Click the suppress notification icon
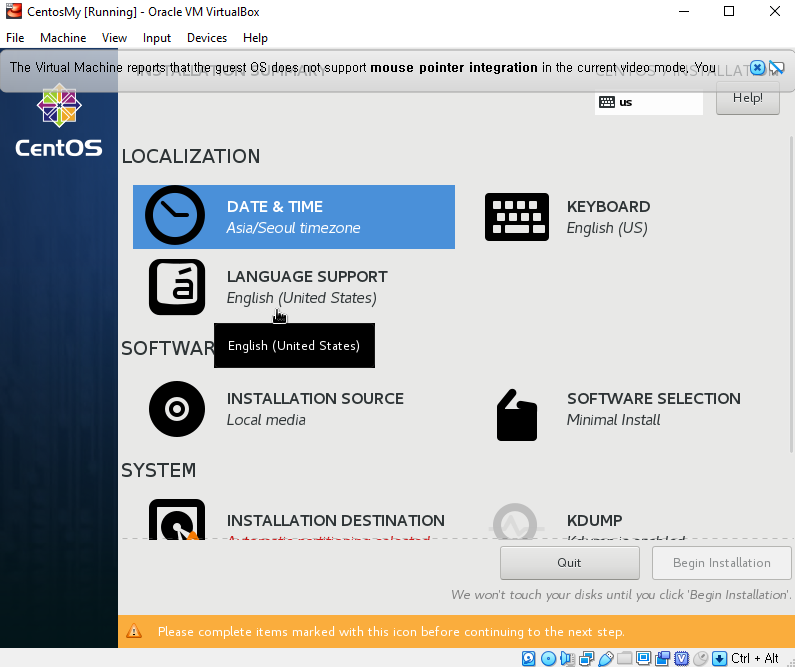This screenshot has width=795, height=667. pyautogui.click(x=776, y=67)
